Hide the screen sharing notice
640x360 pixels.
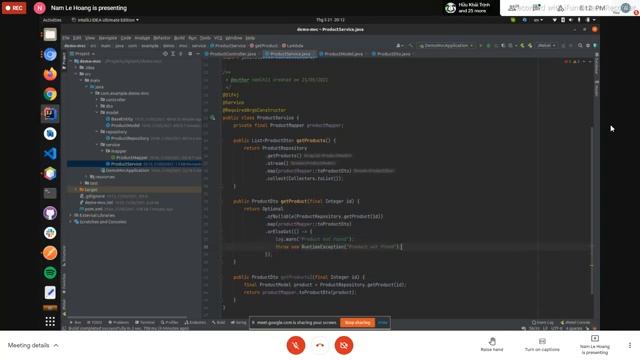pyautogui.click(x=382, y=322)
